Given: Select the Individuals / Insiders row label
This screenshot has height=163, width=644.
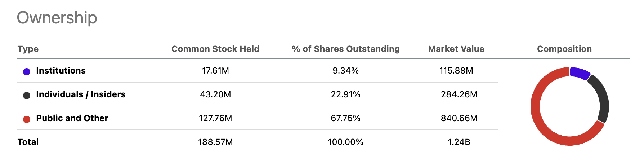Looking at the screenshot, I should point(81,94).
